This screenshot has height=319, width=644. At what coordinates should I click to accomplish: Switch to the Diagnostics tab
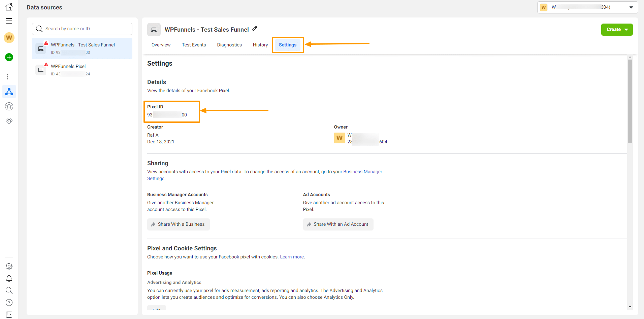point(229,45)
